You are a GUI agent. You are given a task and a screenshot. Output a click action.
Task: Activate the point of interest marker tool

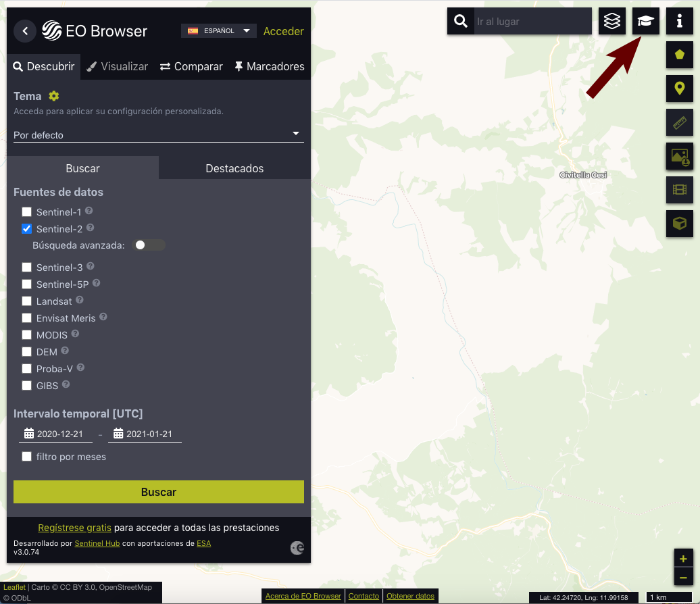pyautogui.click(x=679, y=89)
